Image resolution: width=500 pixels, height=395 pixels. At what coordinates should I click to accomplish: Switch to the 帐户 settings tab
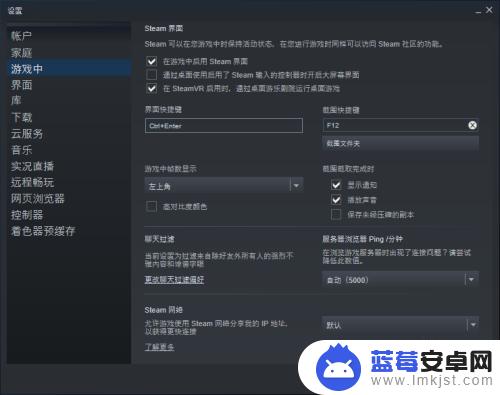tap(21, 36)
